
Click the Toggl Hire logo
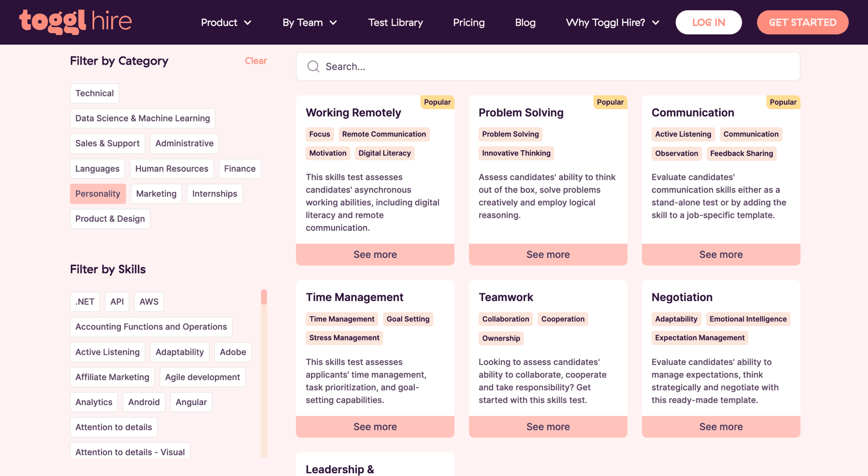(x=75, y=22)
